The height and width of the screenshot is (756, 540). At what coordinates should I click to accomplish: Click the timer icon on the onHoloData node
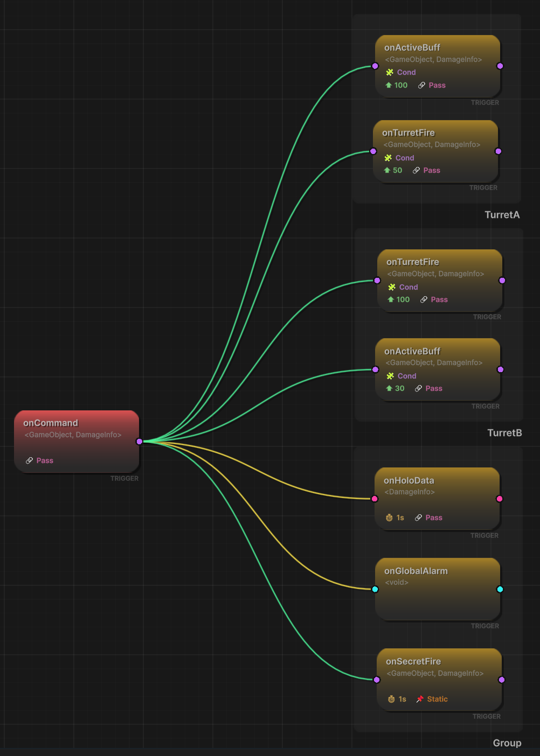pos(389,517)
